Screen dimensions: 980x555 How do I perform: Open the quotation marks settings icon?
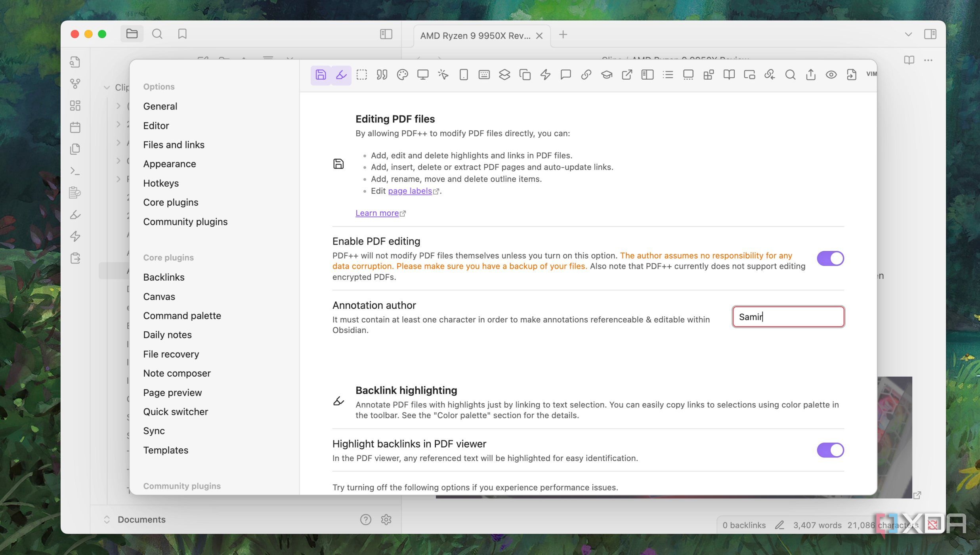(382, 75)
